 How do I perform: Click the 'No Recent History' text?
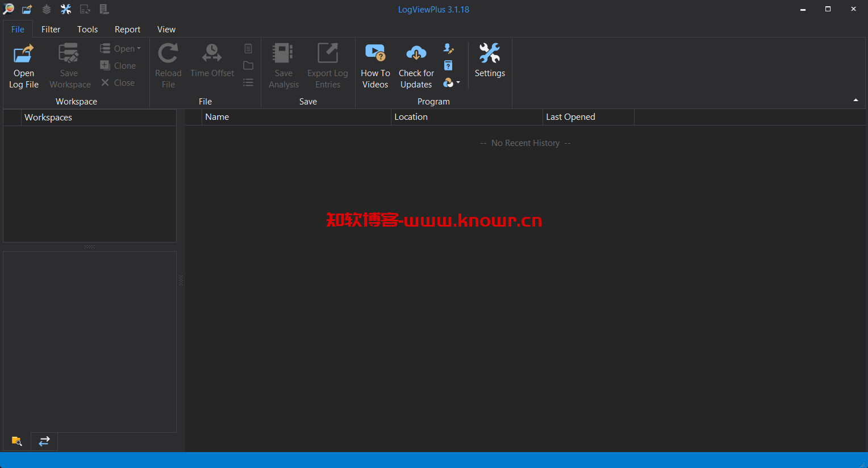[525, 143]
